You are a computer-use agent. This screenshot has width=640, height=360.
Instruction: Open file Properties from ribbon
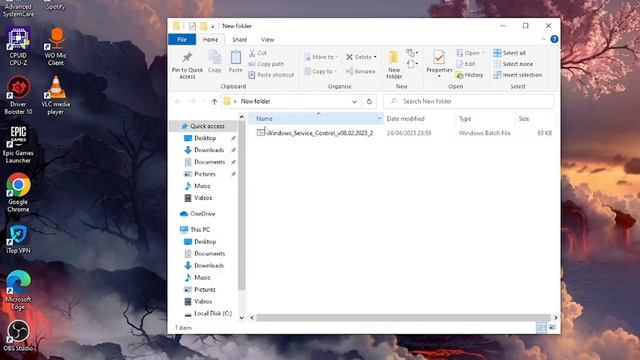tap(439, 63)
